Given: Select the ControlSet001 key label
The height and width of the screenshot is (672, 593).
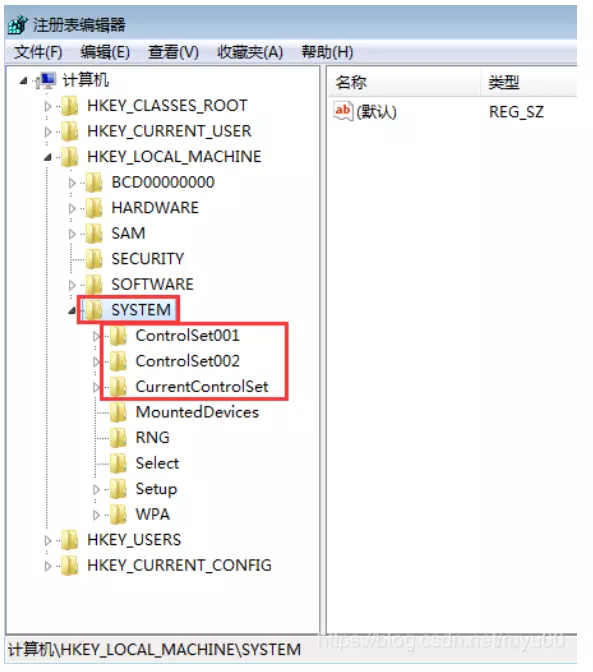Looking at the screenshot, I should pos(188,336).
